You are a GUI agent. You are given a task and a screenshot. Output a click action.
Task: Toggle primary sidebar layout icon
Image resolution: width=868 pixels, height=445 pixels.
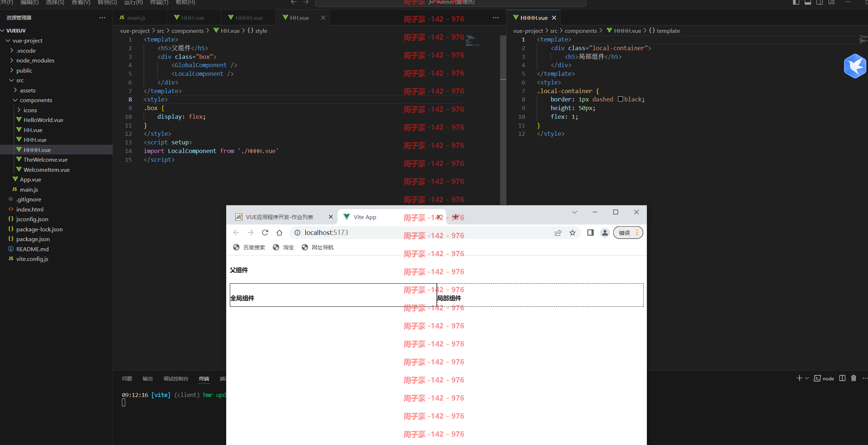pos(796,2)
